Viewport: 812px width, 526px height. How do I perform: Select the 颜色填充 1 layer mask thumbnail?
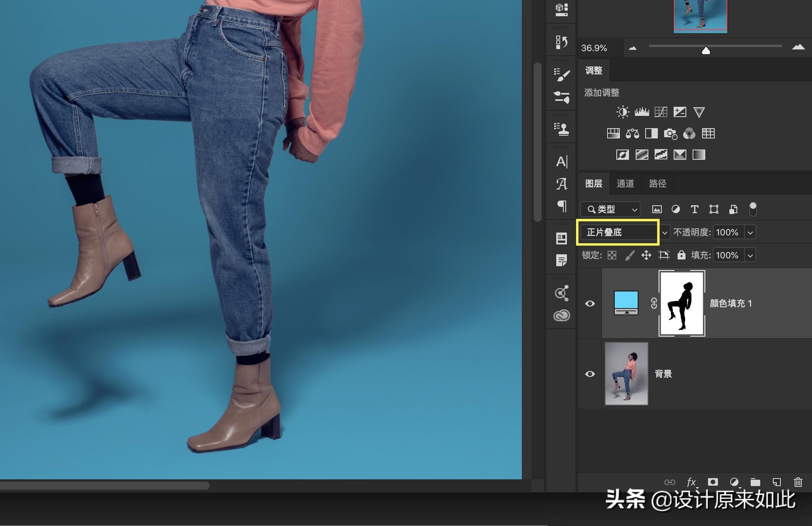(682, 303)
